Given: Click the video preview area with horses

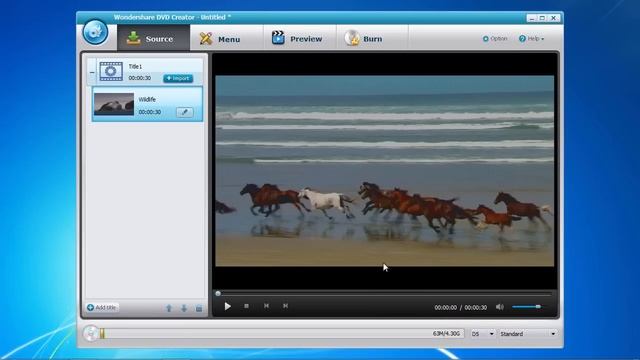Looking at the screenshot, I should 384,171.
